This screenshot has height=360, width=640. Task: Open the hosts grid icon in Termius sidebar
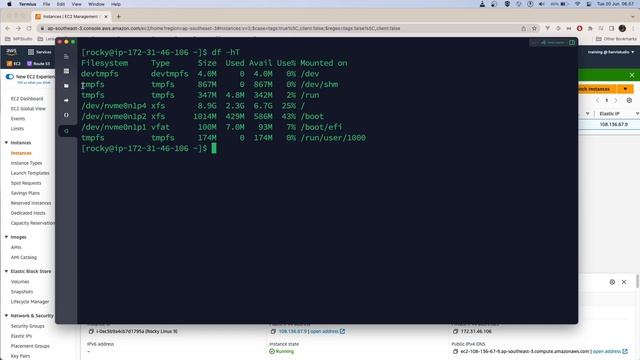pos(66,71)
